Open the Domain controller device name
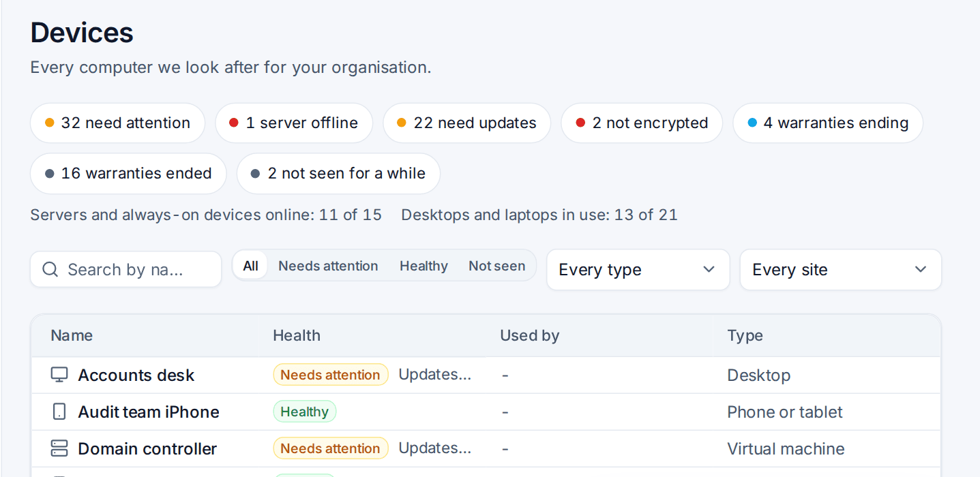The width and height of the screenshot is (980, 477). click(147, 448)
